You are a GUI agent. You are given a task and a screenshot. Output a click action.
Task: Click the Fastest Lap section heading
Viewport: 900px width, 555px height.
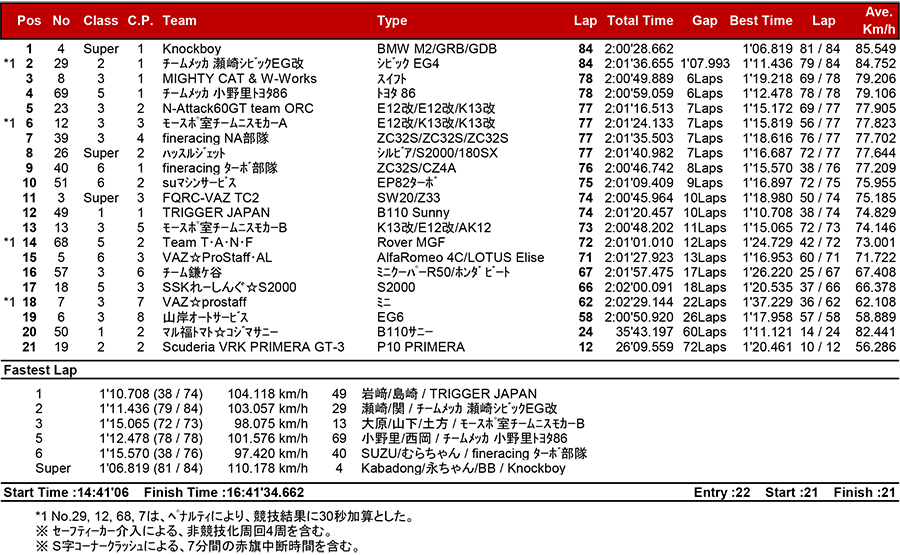point(40,370)
